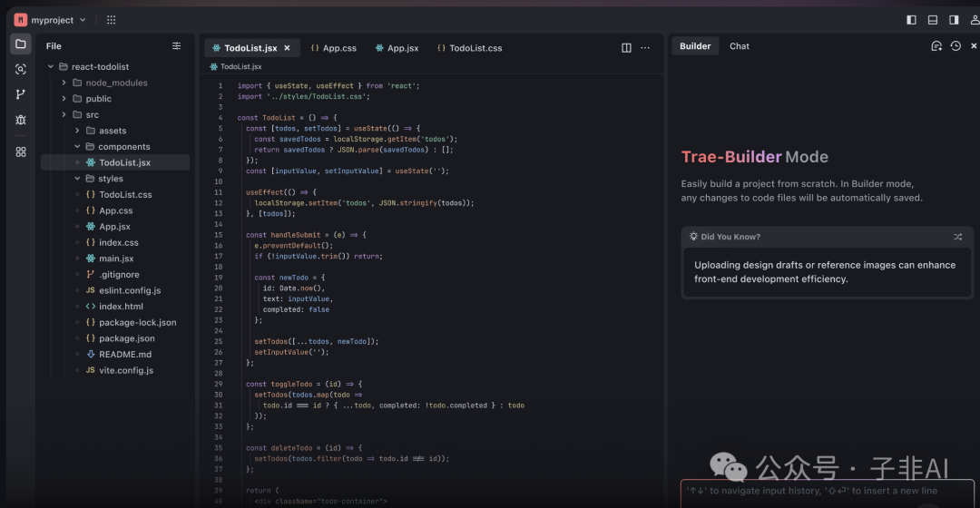Open the Extensions grid icon in sidebar
Screen dimensions: 980x508
[21, 151]
